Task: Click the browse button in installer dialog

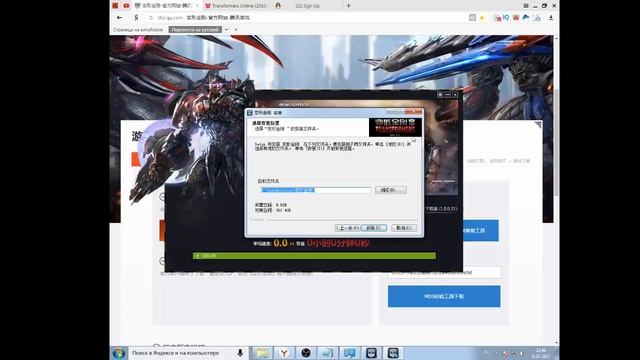Action: click(391, 190)
